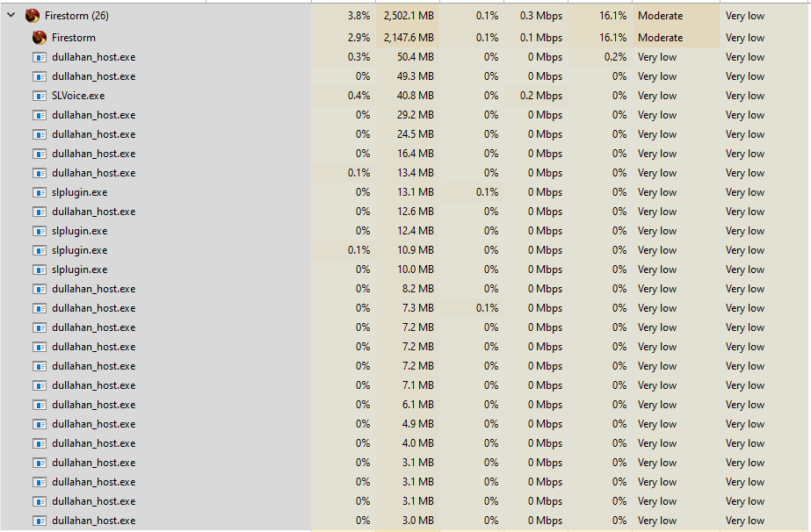Click the Firestorm child process icon
811x532 pixels.
point(40,37)
